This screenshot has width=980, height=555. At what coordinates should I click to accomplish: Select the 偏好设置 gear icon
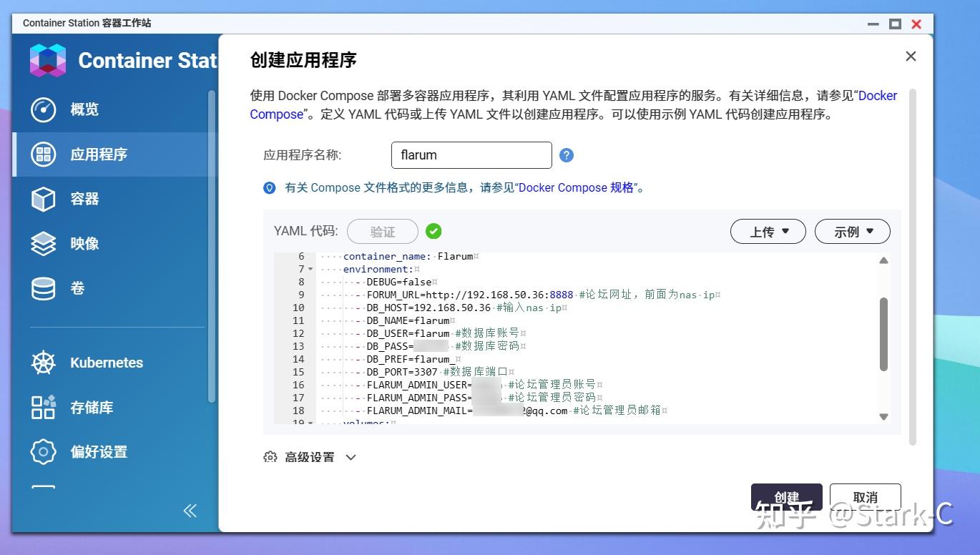(x=43, y=451)
